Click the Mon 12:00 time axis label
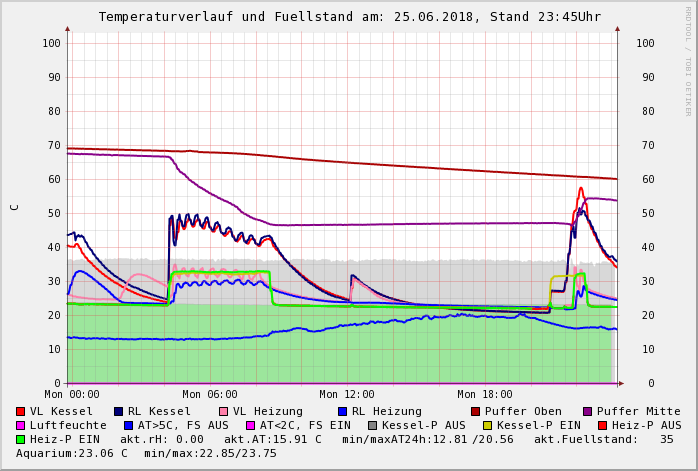The height and width of the screenshot is (471, 698). [x=347, y=395]
